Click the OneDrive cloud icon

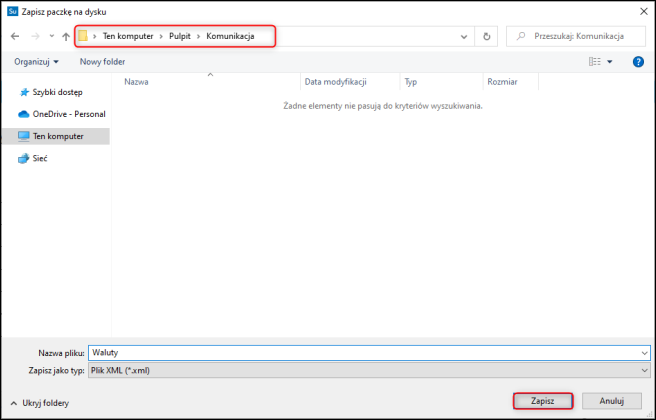[24, 114]
